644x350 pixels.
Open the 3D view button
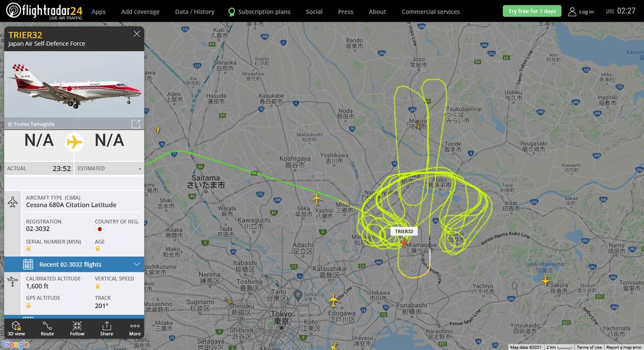(16, 328)
